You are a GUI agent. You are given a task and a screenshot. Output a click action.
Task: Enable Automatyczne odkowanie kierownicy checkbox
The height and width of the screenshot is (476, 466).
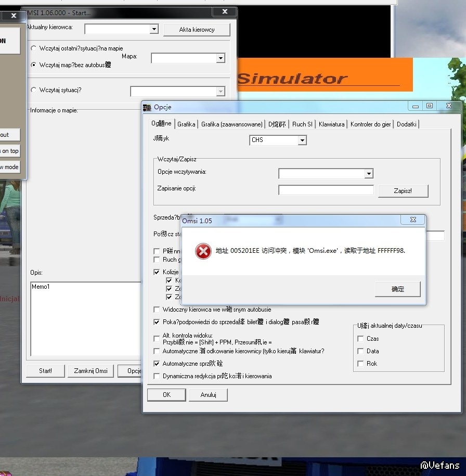click(x=157, y=351)
